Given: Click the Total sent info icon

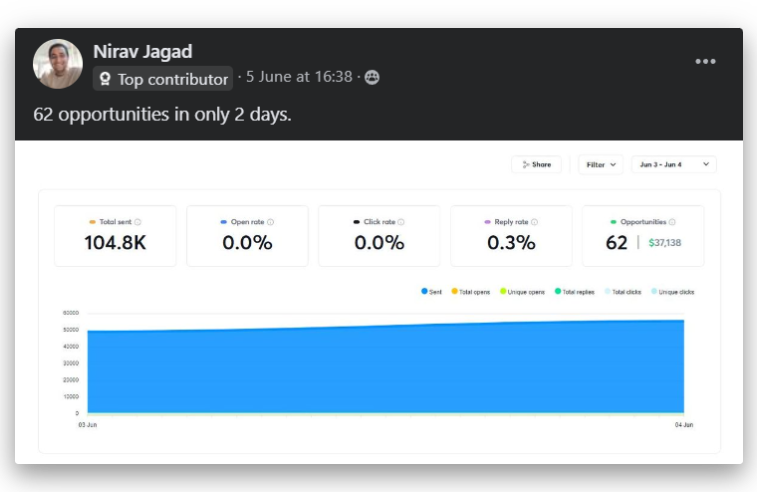Looking at the screenshot, I should 138,222.
